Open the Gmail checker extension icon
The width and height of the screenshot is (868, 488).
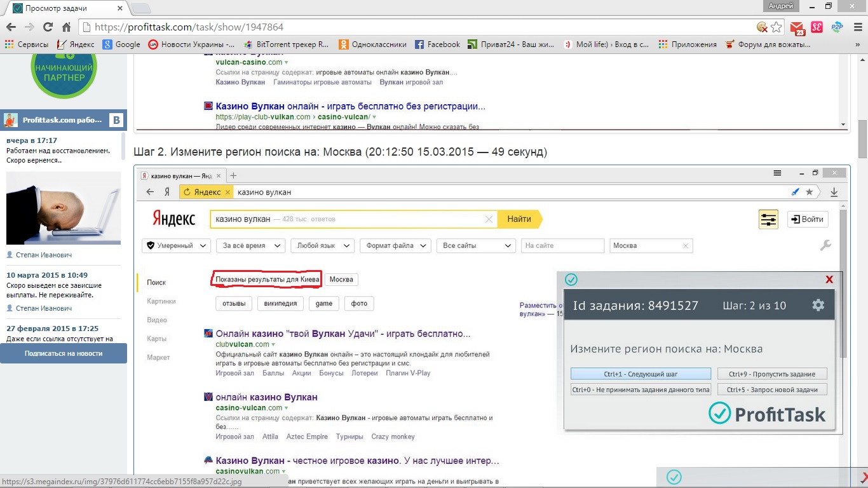point(797,27)
